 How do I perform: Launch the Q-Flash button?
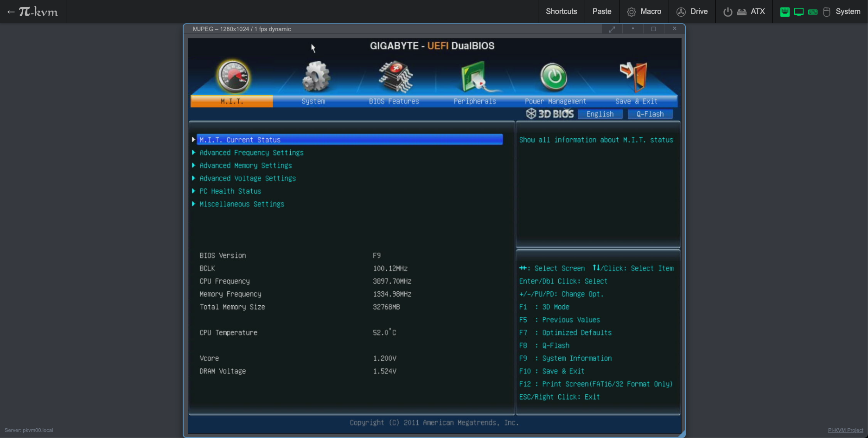point(650,114)
